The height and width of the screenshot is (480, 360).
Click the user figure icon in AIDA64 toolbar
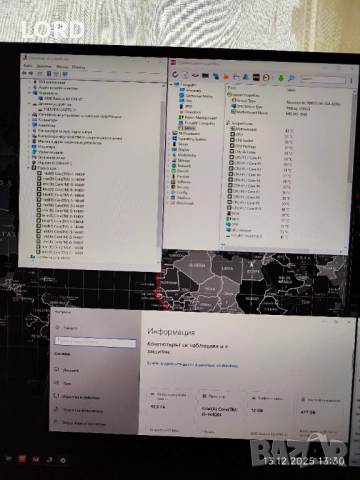tap(246, 77)
